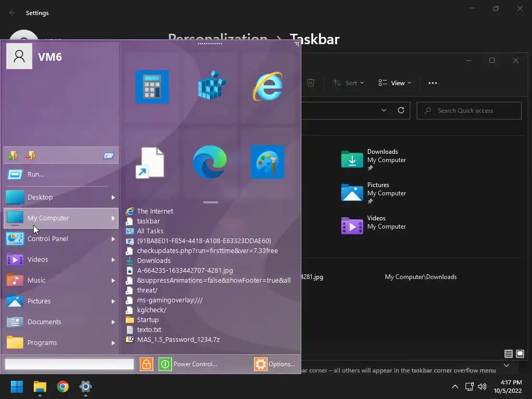Open start menu Options
Screen dimensions: 532x399
coord(275,364)
